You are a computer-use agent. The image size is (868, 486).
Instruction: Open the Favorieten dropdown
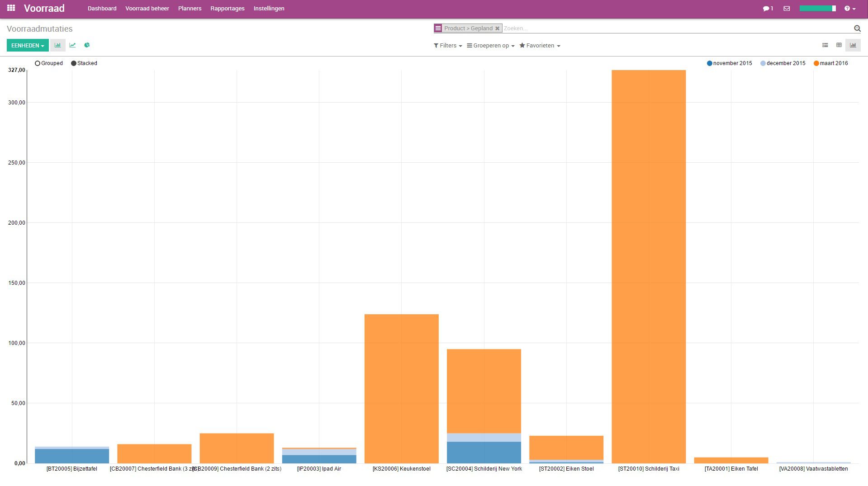tap(540, 46)
